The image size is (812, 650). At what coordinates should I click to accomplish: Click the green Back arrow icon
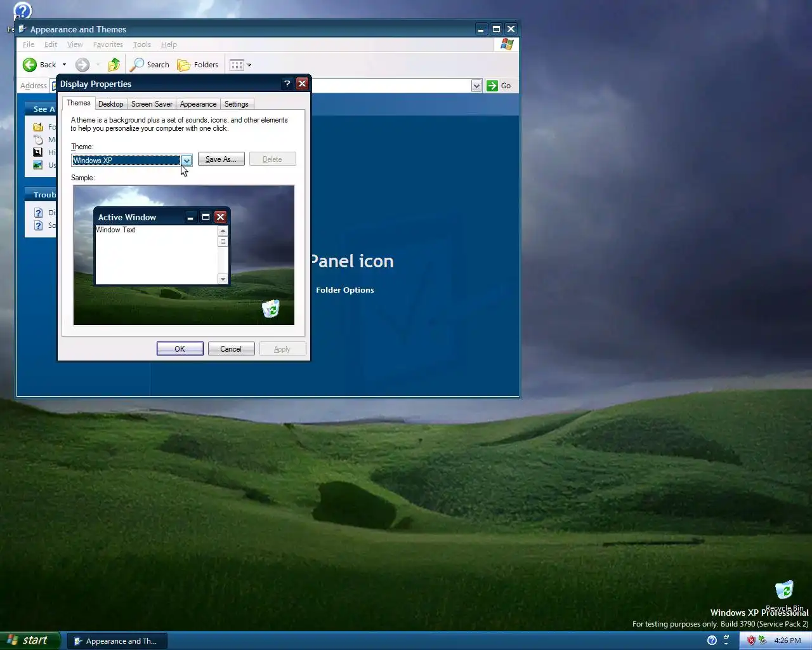point(30,65)
